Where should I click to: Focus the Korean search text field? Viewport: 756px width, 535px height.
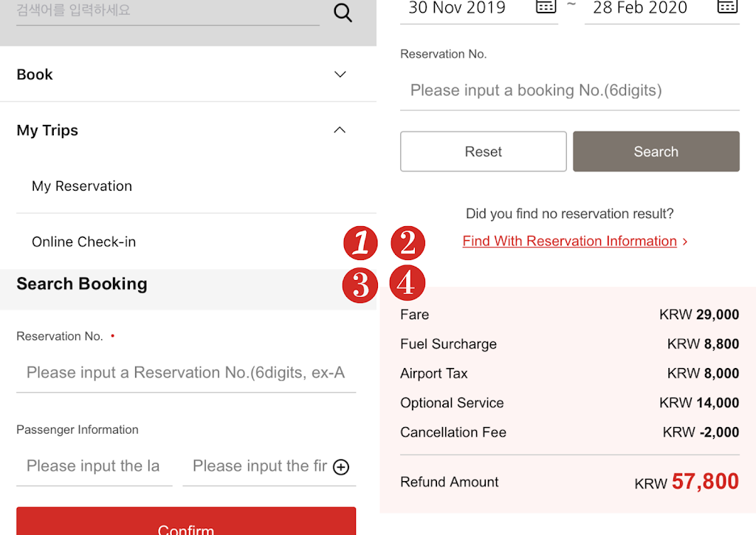168,13
